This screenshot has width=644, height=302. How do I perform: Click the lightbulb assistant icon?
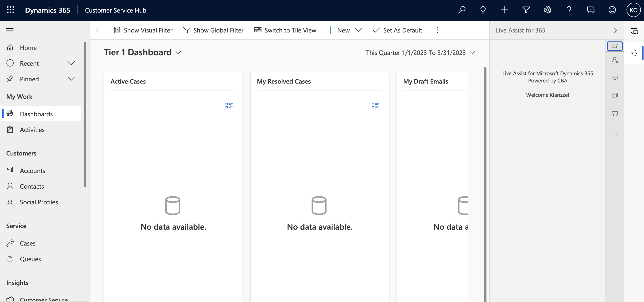pos(483,10)
